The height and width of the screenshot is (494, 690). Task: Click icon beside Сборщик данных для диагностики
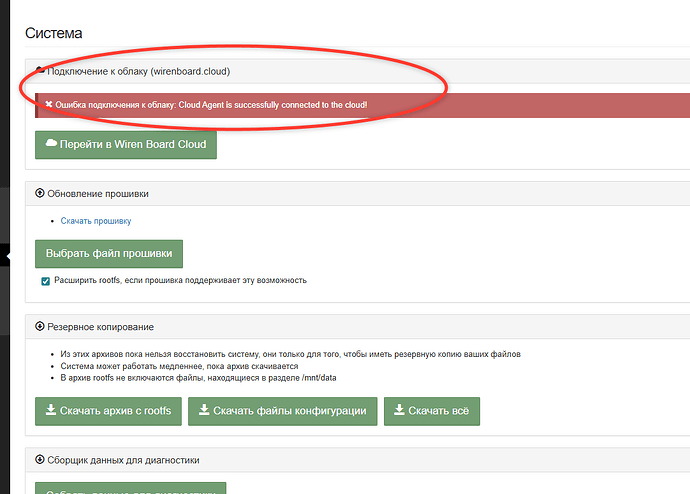click(x=40, y=460)
